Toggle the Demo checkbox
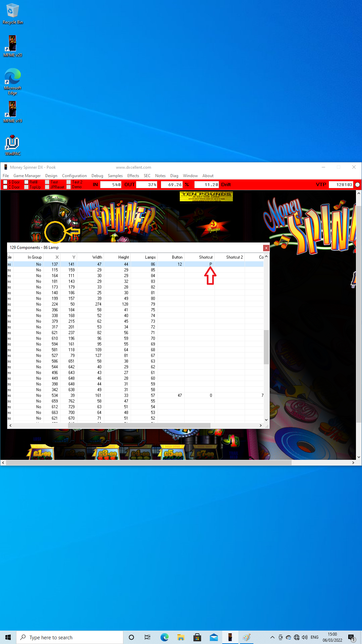Image resolution: width=362 pixels, height=644 pixels. coord(69,187)
